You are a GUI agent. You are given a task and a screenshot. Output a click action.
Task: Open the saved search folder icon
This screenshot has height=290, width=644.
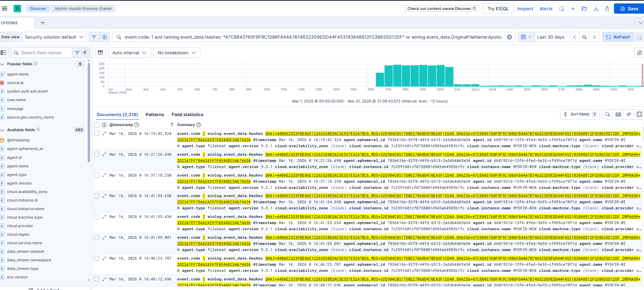[x=584, y=9]
